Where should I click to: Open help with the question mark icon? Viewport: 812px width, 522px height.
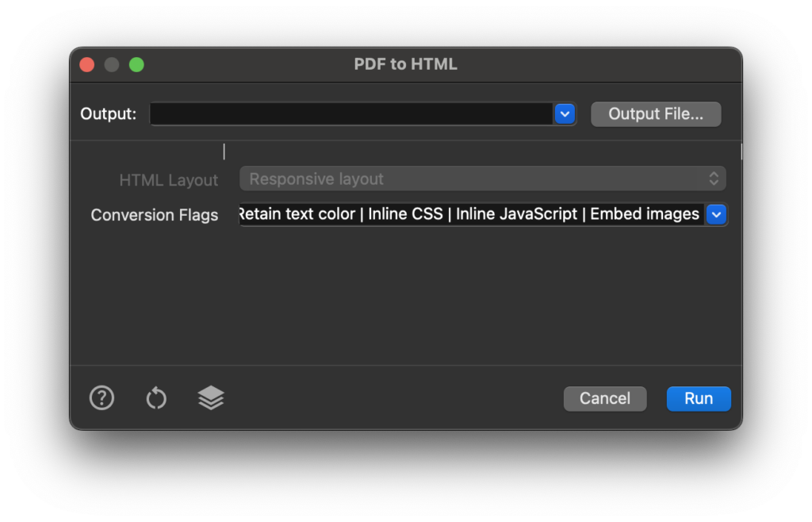pyautogui.click(x=101, y=398)
